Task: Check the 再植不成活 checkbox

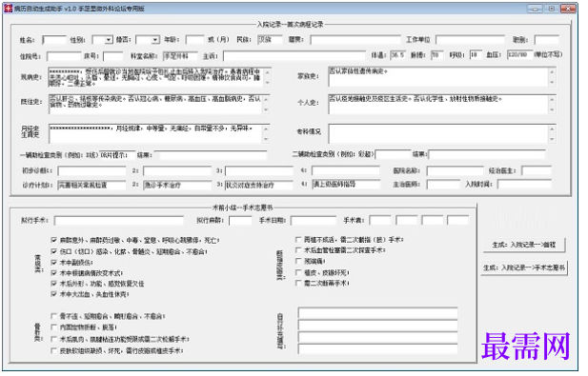Action: [298, 239]
